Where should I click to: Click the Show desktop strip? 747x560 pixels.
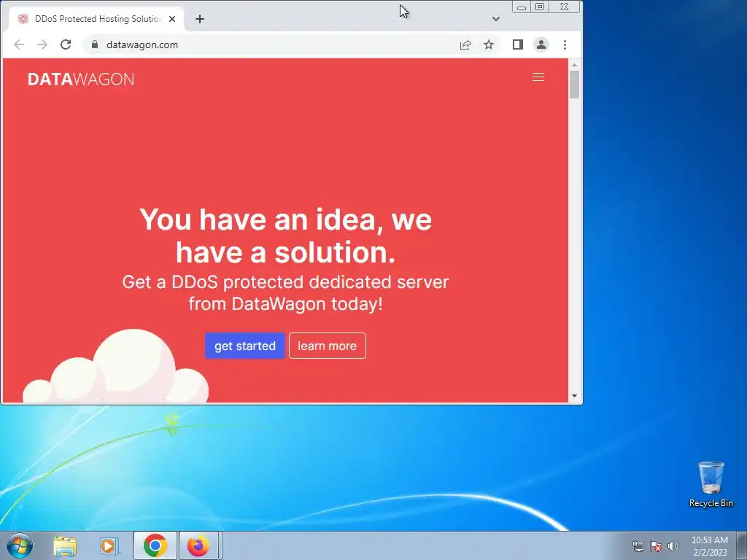click(x=742, y=545)
